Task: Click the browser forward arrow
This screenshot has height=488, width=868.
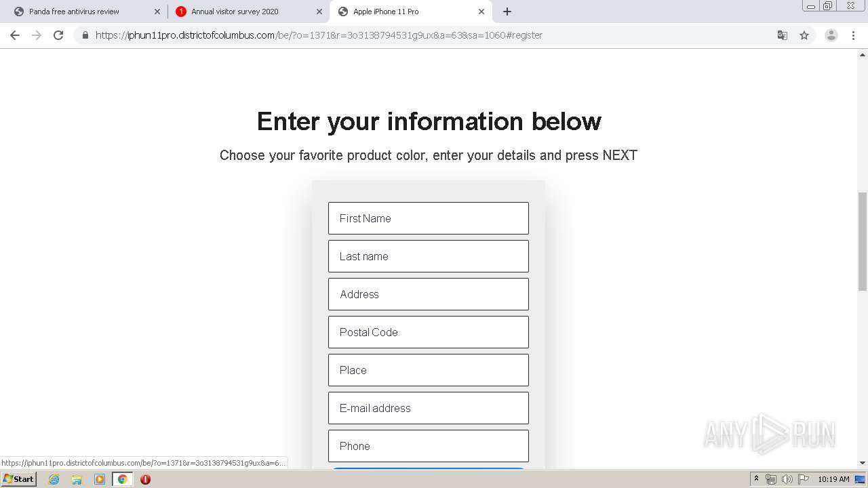Action: pos(37,35)
